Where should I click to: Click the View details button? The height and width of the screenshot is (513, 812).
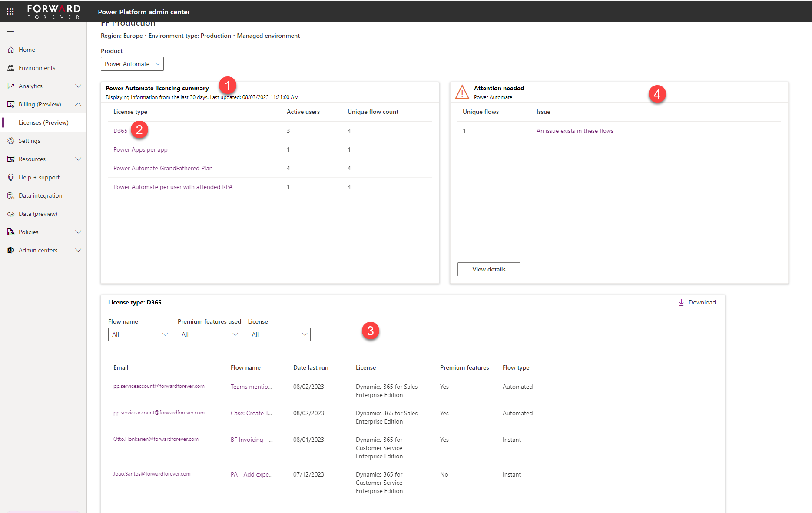[489, 269]
